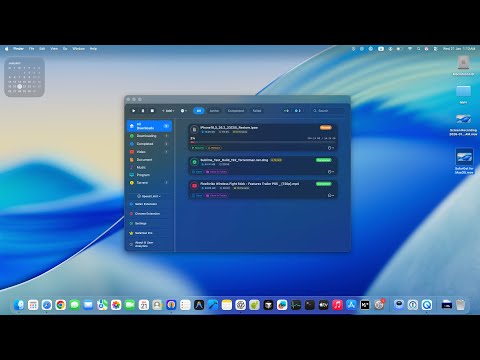Screen dimensions: 480x360
Task: Select All Downloads in the sidebar
Action: click(149, 126)
